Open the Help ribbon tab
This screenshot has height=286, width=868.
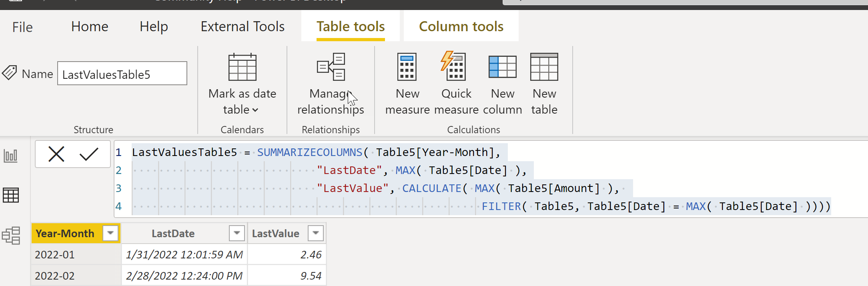(x=154, y=26)
